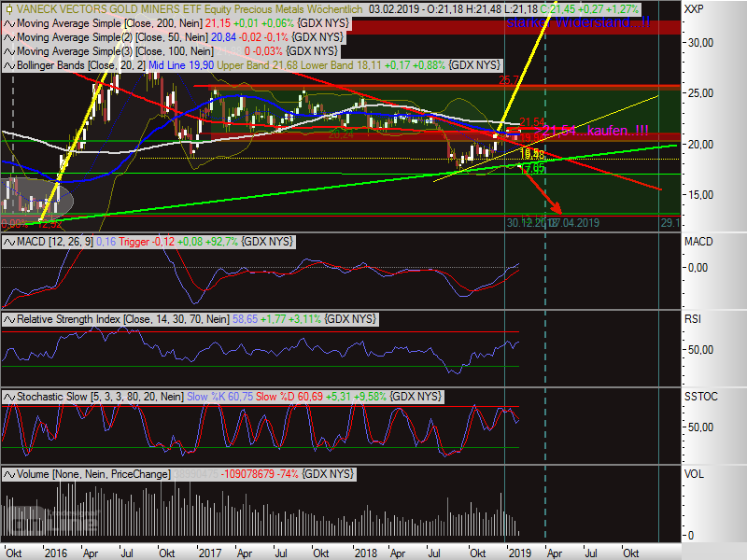747x560 pixels.
Task: Click the 'starker Widerstand' annotation text
Action: tap(578, 22)
